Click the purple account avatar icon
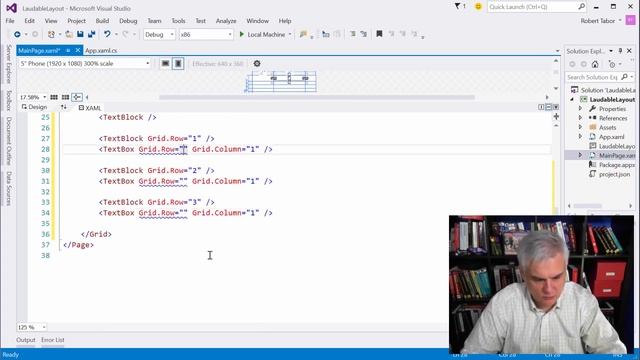The image size is (640, 360). pos(630,20)
